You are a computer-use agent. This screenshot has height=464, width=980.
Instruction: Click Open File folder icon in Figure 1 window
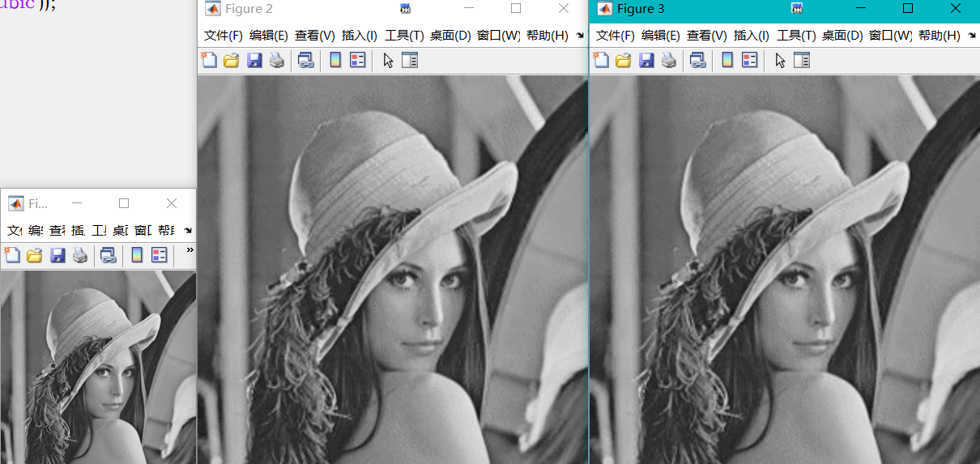[x=34, y=256]
